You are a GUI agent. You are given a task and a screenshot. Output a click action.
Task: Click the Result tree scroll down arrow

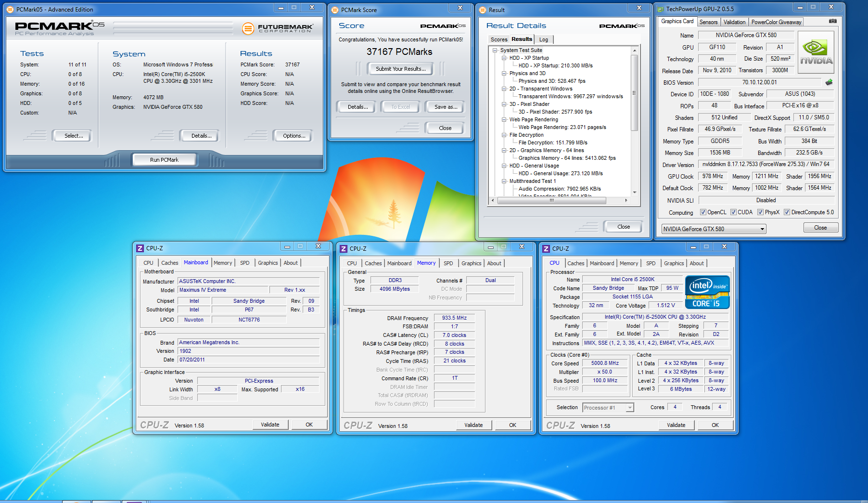tap(634, 192)
